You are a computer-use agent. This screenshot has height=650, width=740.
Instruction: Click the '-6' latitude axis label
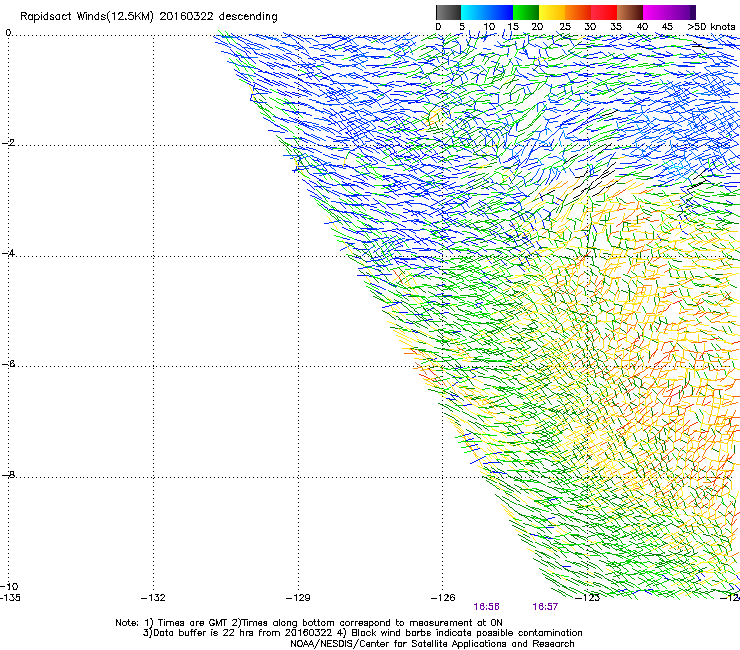click(8, 364)
